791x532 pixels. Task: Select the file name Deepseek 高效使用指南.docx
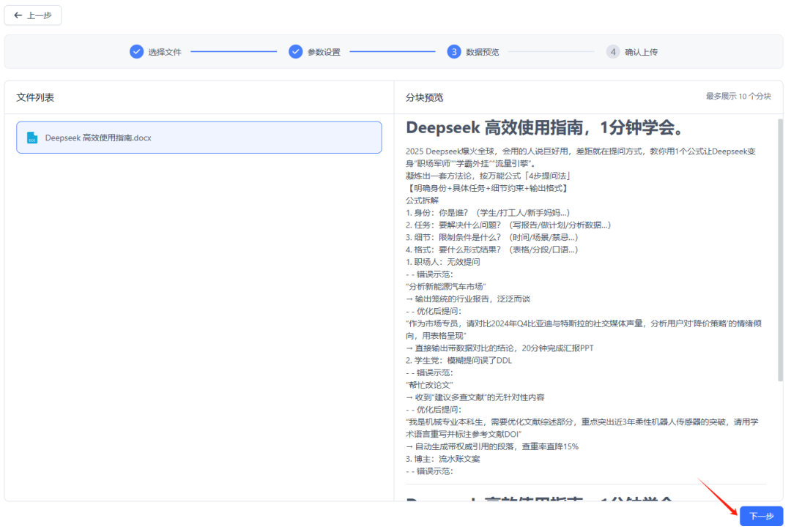(x=98, y=138)
